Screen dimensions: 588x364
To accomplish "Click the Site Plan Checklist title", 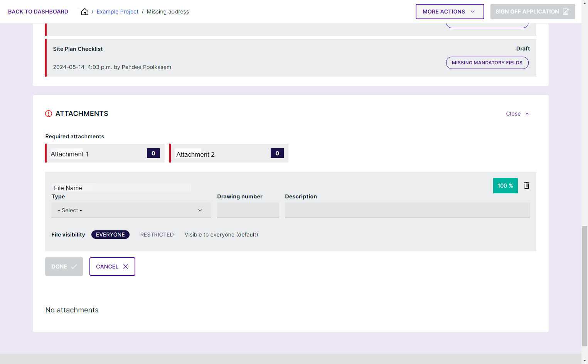I will tap(78, 49).
